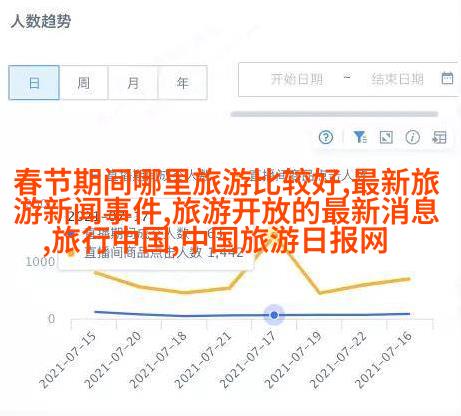
Task: Switch to the 年 (year) view
Action: coord(183,83)
